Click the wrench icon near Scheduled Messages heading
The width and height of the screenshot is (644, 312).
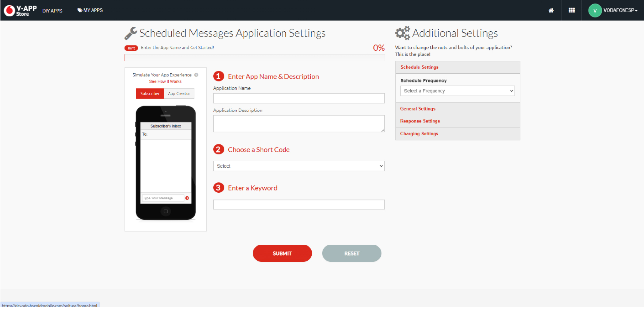click(131, 33)
